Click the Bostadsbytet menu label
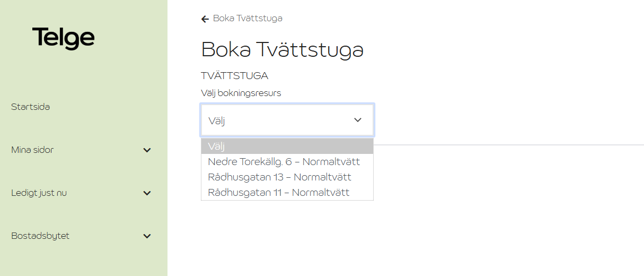644x276 pixels. pyautogui.click(x=40, y=236)
